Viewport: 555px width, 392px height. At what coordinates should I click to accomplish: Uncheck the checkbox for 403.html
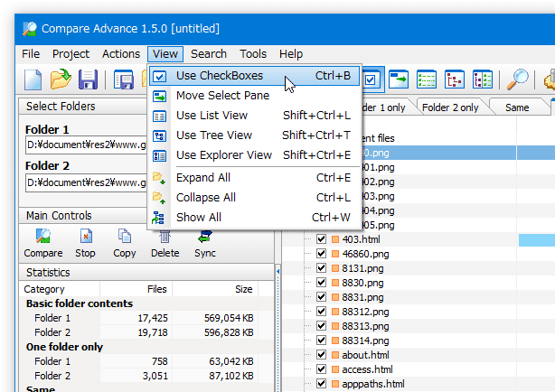(321, 239)
